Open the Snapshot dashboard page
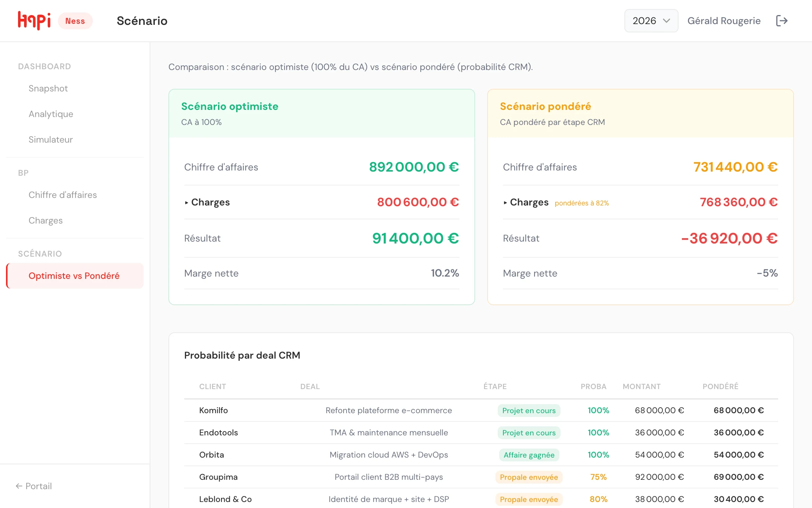 point(48,88)
